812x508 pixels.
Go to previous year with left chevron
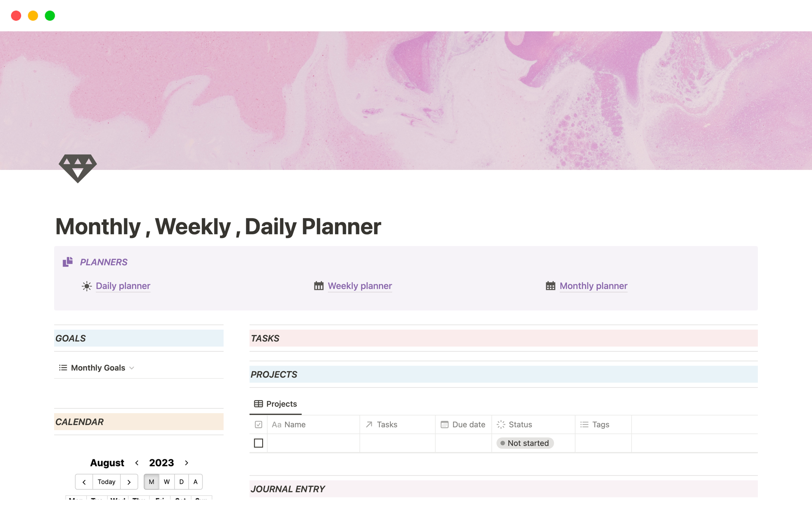[137, 463]
